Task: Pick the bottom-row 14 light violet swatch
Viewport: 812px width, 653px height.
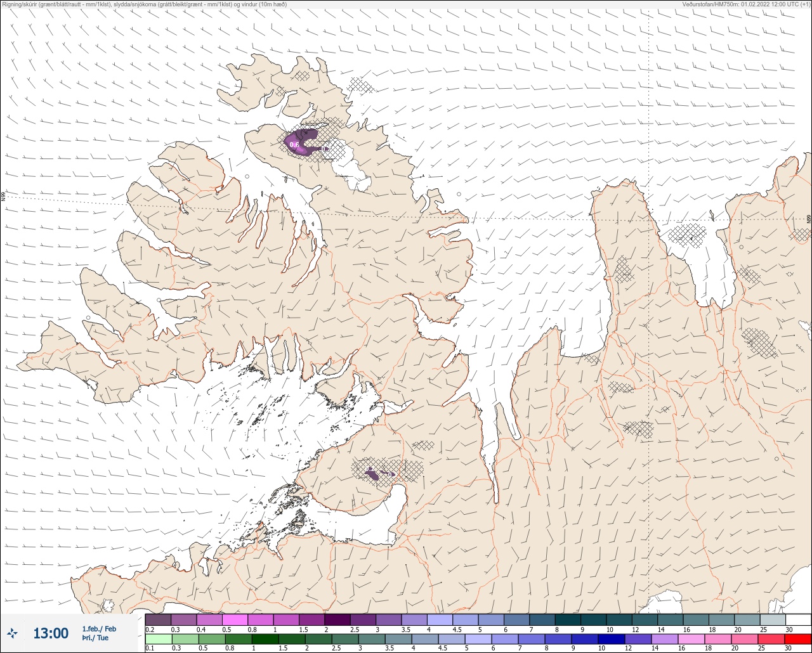Action: click(x=664, y=638)
